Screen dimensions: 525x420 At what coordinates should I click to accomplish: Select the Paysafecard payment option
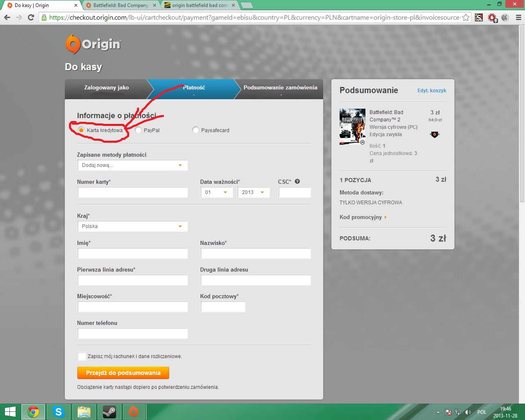(196, 130)
